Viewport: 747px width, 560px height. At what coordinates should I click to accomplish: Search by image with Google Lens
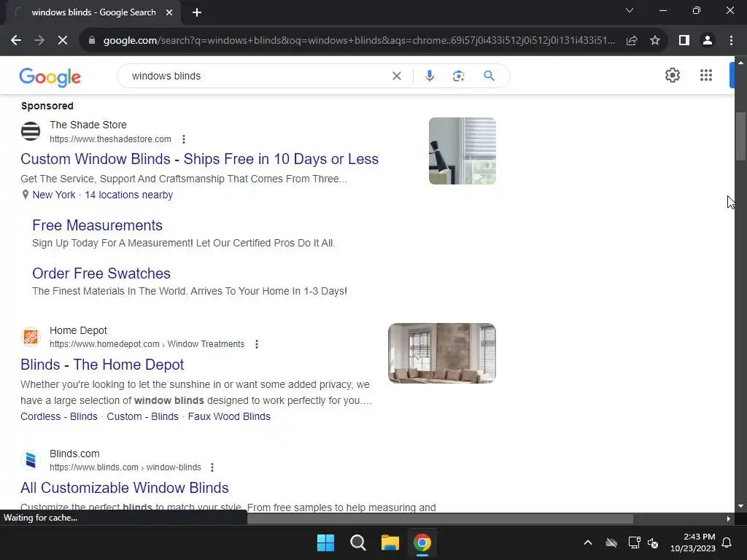(458, 76)
